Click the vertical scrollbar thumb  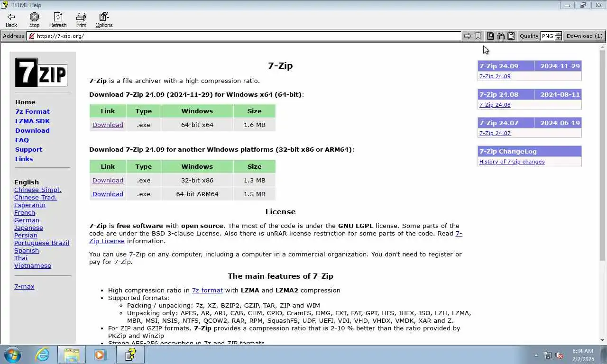pos(602,156)
